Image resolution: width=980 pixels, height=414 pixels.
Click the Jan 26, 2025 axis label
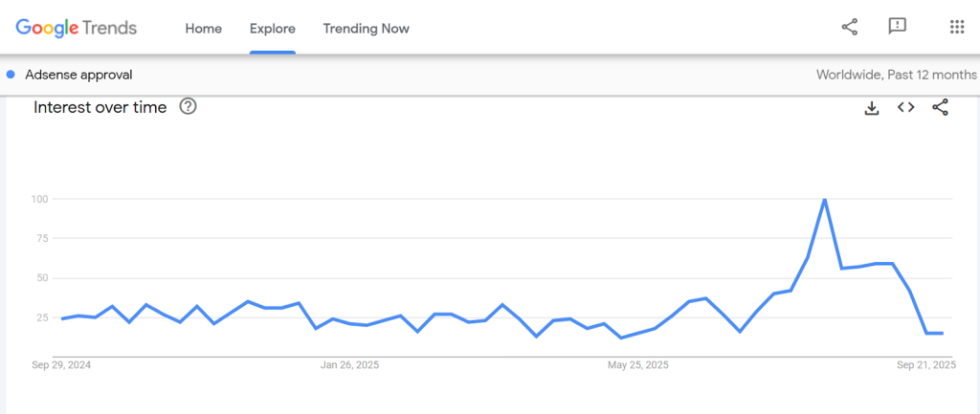click(x=349, y=364)
